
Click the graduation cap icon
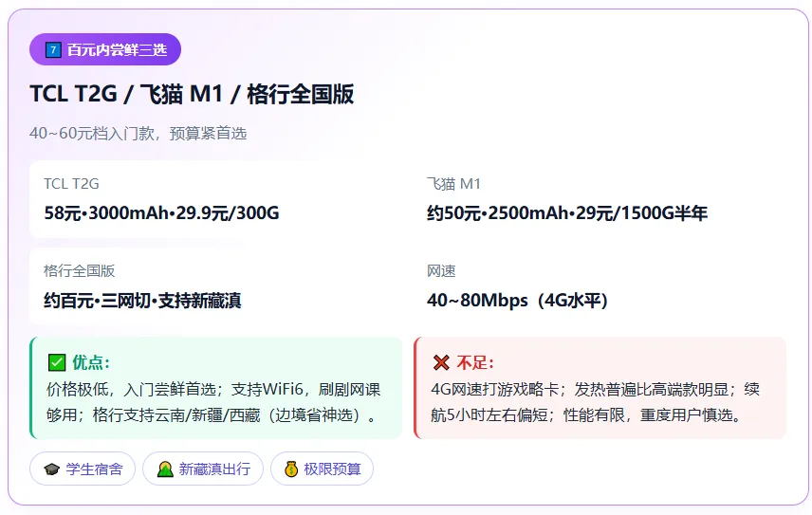click(x=52, y=469)
